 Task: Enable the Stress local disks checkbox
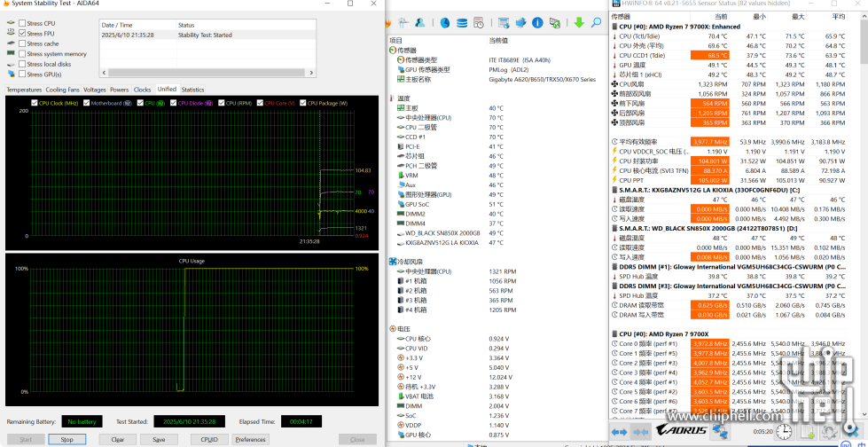pyautogui.click(x=22, y=64)
